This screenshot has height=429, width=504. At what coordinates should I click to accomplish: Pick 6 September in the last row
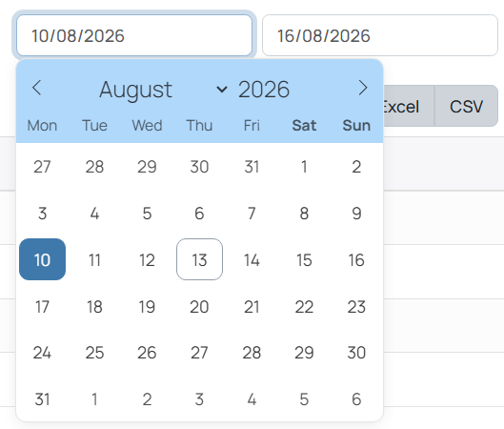click(356, 399)
